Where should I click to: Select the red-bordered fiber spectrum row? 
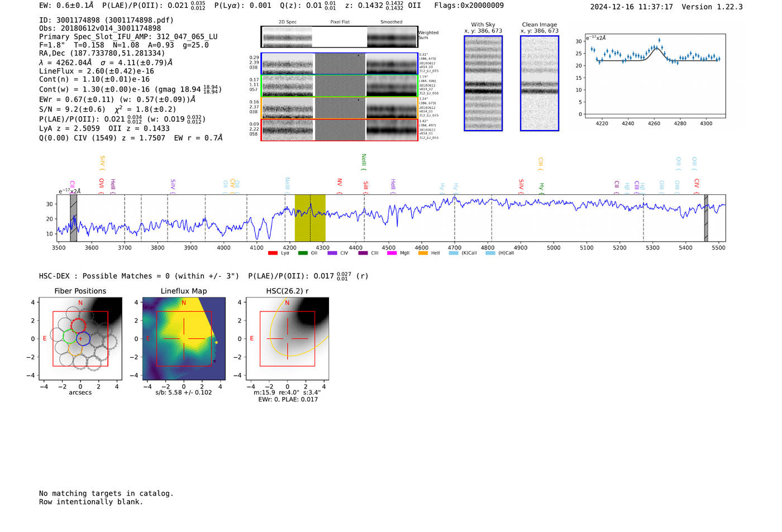click(x=340, y=130)
